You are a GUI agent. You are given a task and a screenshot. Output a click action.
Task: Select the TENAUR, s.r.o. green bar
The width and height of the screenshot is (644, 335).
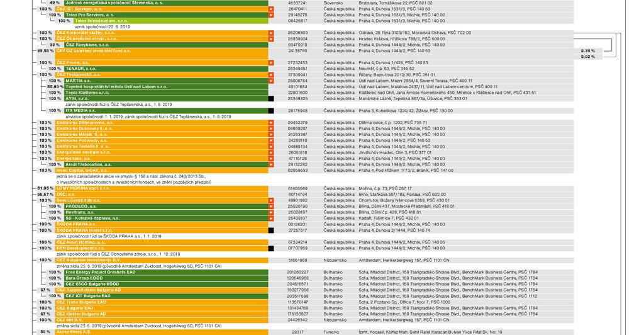[166, 69]
